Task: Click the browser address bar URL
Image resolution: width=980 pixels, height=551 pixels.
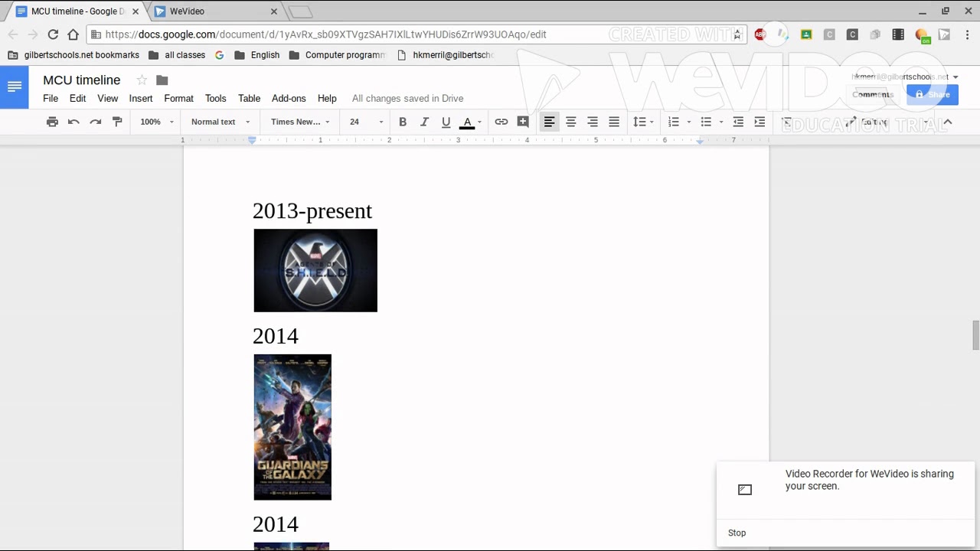Action: click(x=325, y=34)
